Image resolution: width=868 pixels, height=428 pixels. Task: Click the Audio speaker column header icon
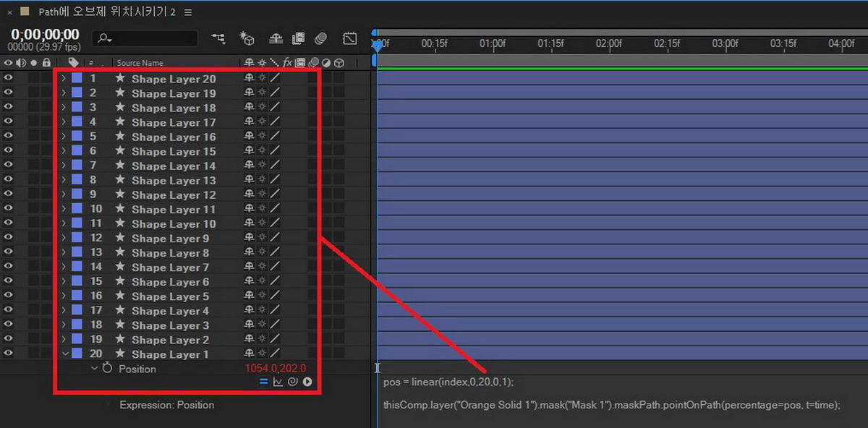click(x=21, y=63)
